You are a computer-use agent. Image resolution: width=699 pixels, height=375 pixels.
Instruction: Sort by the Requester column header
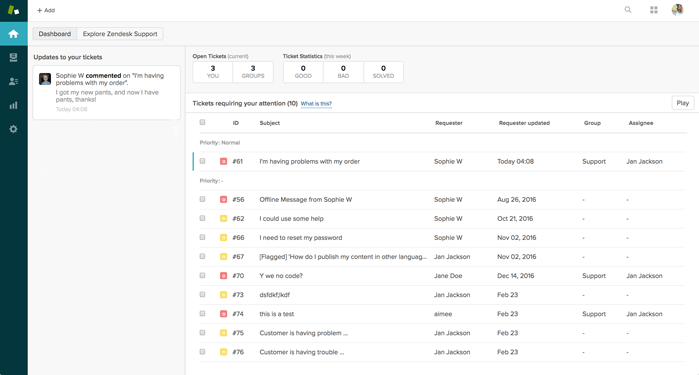(449, 123)
